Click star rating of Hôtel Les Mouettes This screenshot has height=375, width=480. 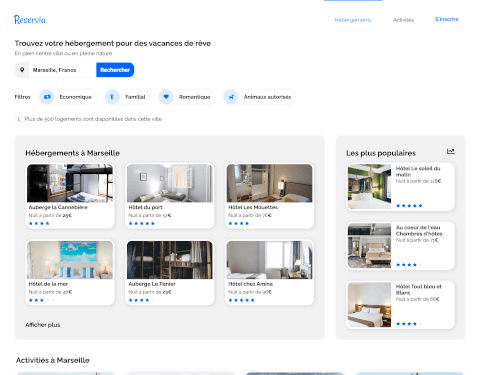click(x=241, y=223)
